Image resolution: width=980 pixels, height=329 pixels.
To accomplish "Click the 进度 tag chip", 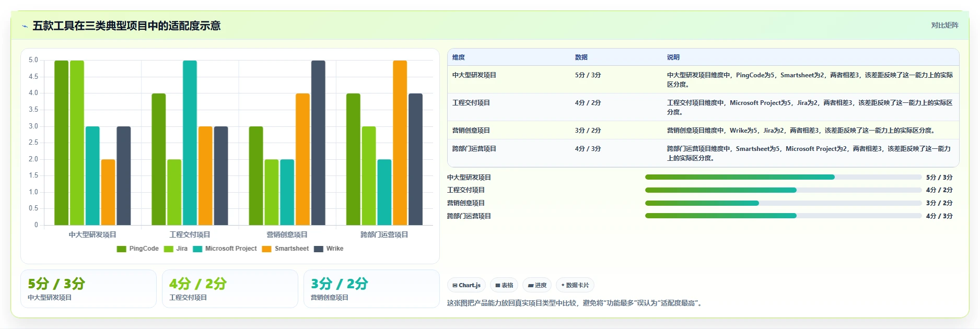I will pyautogui.click(x=537, y=285).
